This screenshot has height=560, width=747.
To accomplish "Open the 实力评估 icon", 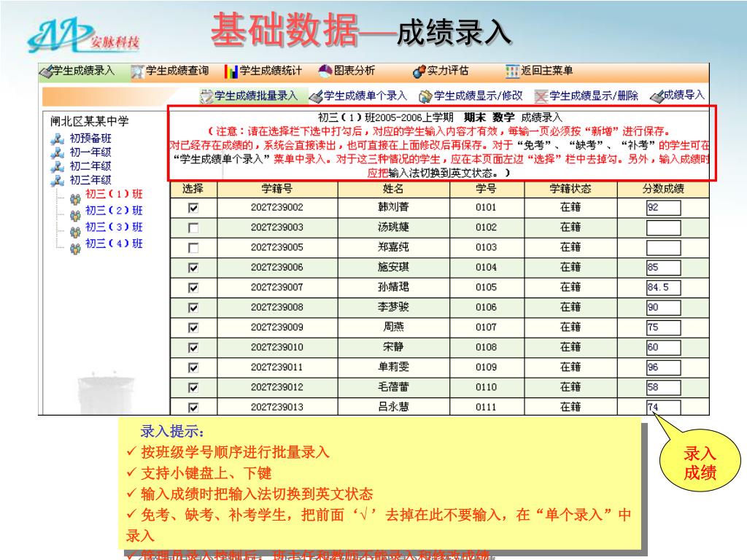I will click(419, 71).
